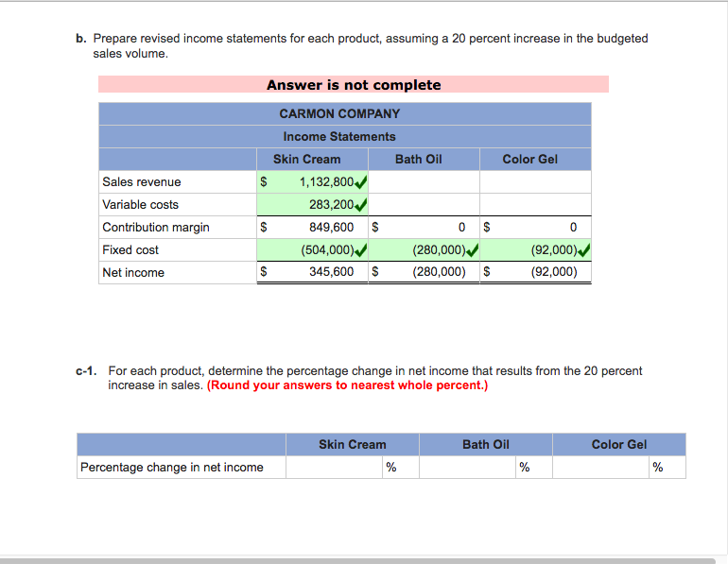
Task: Click Bath Oil Variable costs input cell
Action: coord(424,205)
